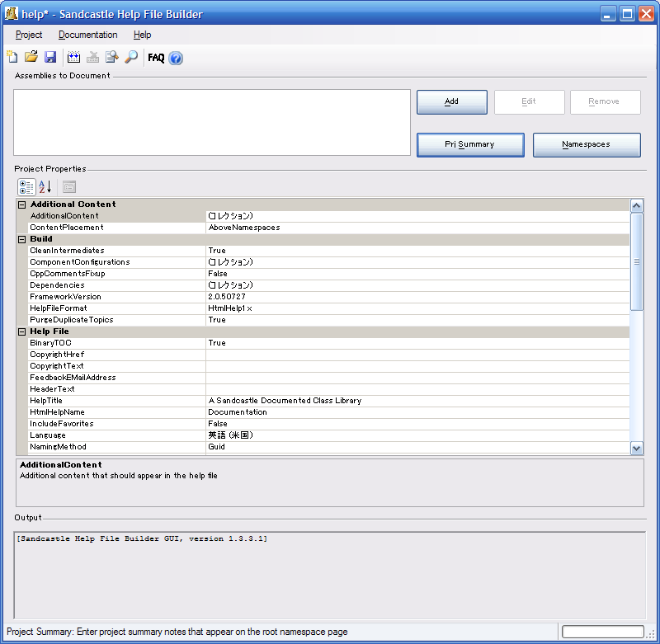The width and height of the screenshot is (660, 644).
Task: Click inside the Output log text area
Action: 330,575
